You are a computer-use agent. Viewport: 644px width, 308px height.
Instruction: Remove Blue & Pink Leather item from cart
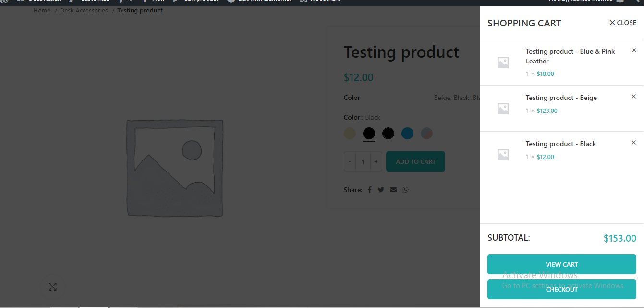[634, 50]
